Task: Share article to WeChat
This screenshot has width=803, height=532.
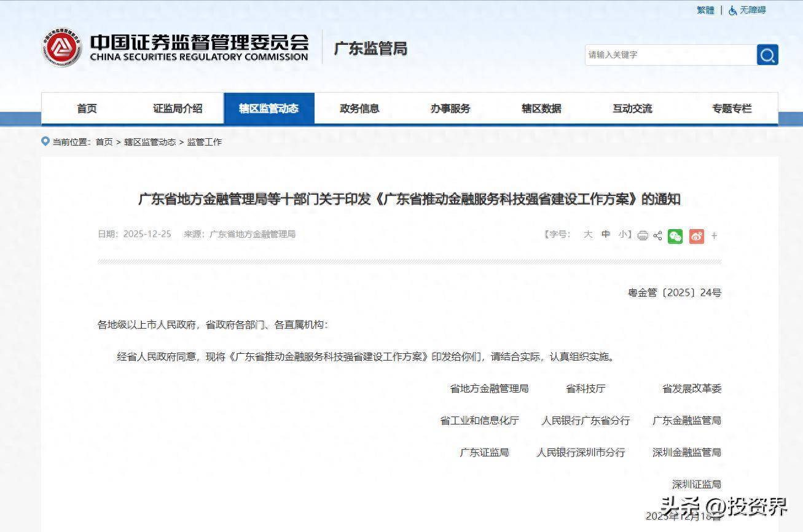Action: [x=675, y=236]
